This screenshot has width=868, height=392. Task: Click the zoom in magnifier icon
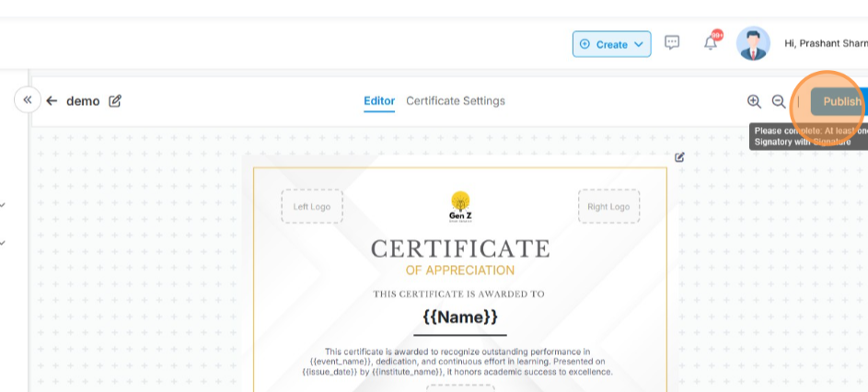click(x=754, y=101)
